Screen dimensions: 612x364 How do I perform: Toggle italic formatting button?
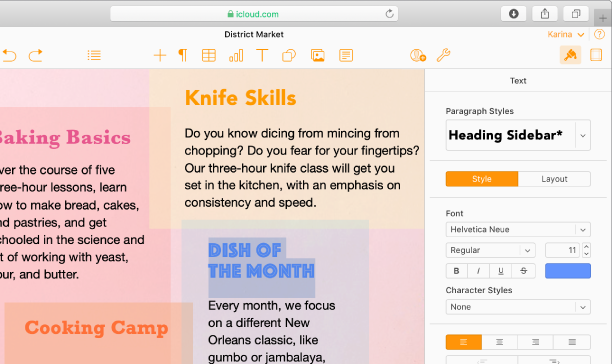tap(479, 271)
